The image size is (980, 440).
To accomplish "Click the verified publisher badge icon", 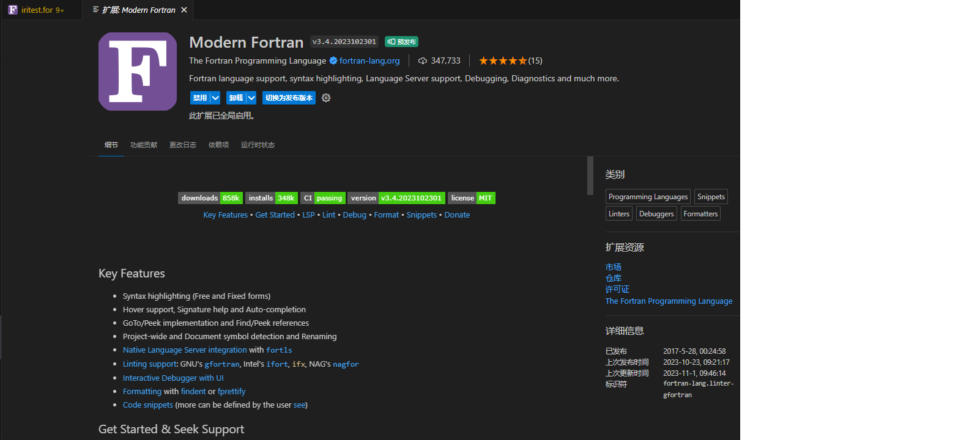I will (333, 61).
